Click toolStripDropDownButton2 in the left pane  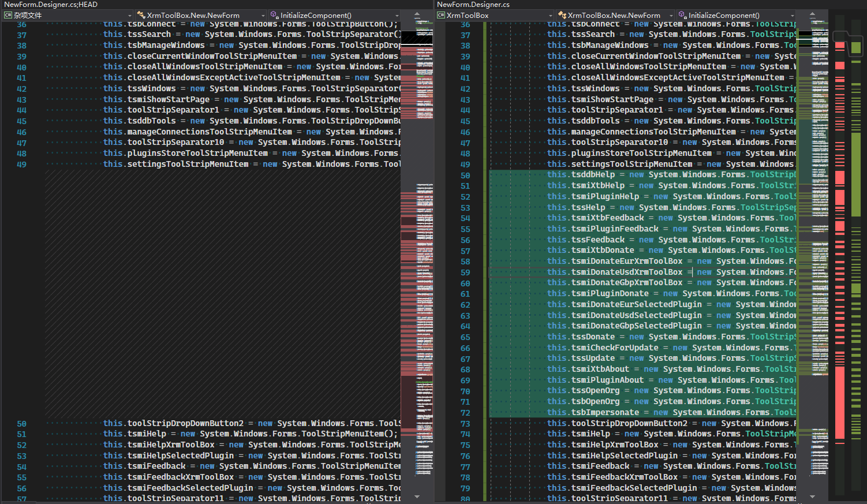[x=185, y=424]
